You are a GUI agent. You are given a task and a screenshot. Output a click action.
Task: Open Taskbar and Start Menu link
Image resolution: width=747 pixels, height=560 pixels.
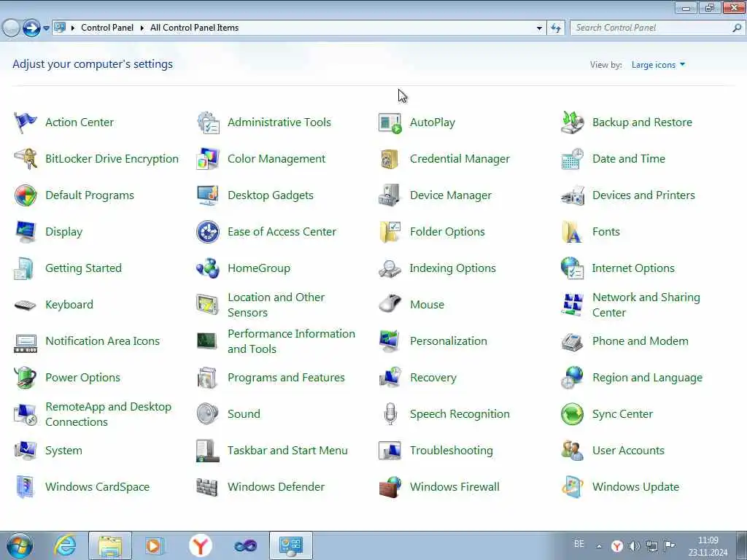(x=287, y=451)
